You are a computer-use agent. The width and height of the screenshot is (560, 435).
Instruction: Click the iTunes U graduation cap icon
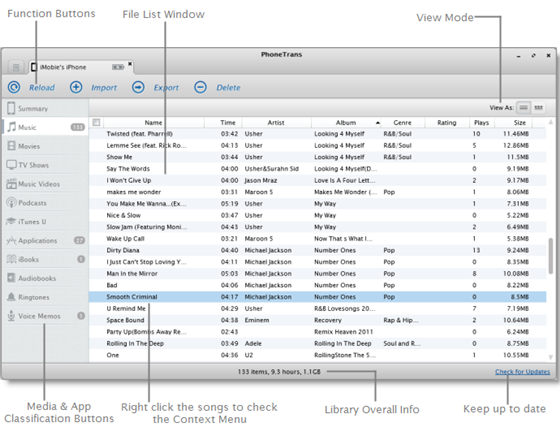click(x=11, y=221)
